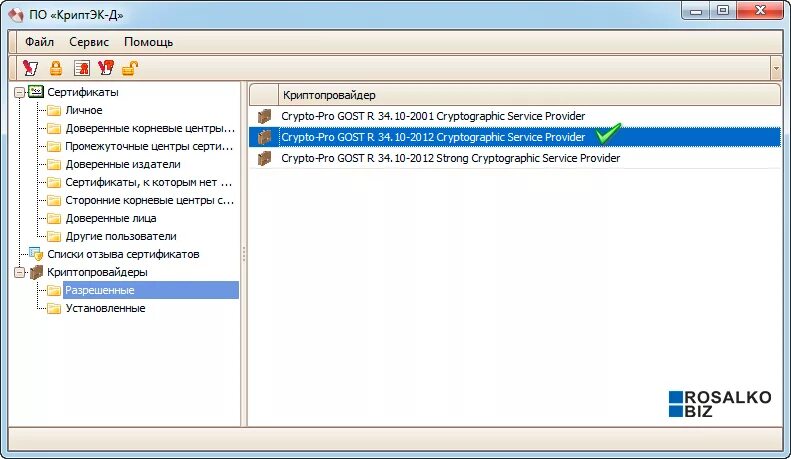791x459 pixels.
Task: Select the Личное folder
Action: [84, 110]
